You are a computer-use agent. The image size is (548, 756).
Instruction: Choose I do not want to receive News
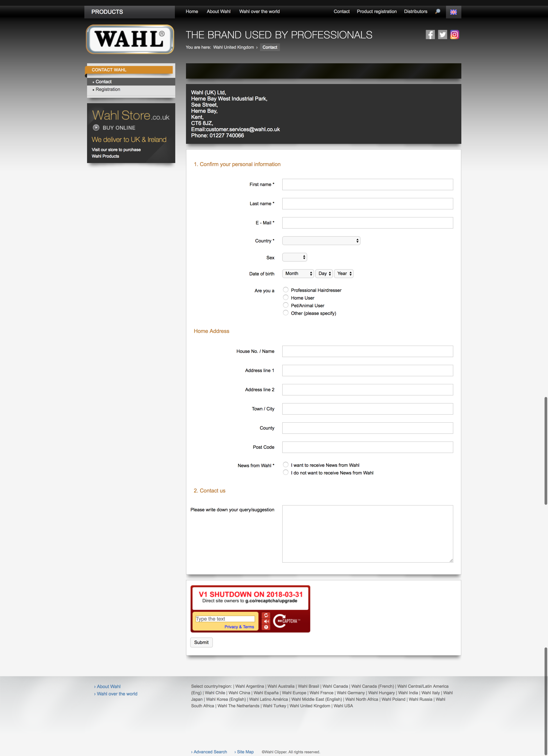tap(286, 472)
